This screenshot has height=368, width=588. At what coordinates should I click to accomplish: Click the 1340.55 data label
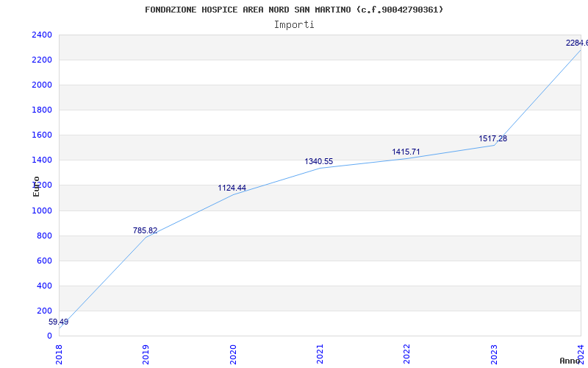[x=319, y=161]
